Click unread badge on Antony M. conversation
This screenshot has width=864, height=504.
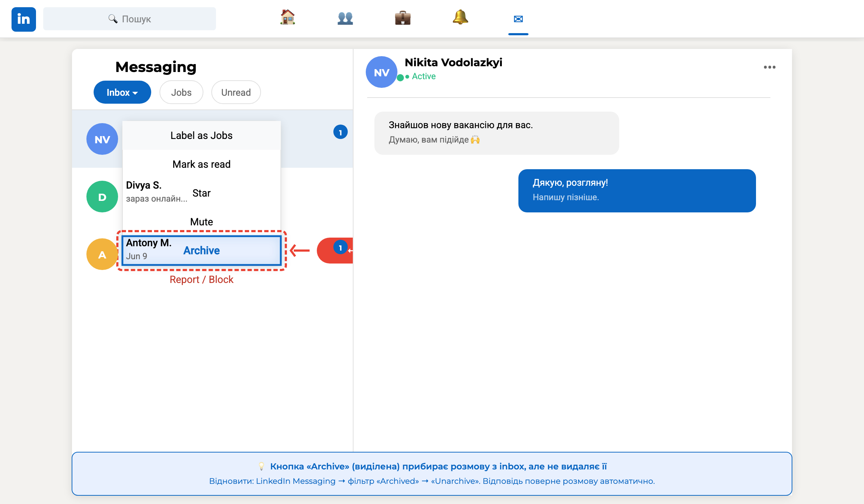tap(340, 247)
